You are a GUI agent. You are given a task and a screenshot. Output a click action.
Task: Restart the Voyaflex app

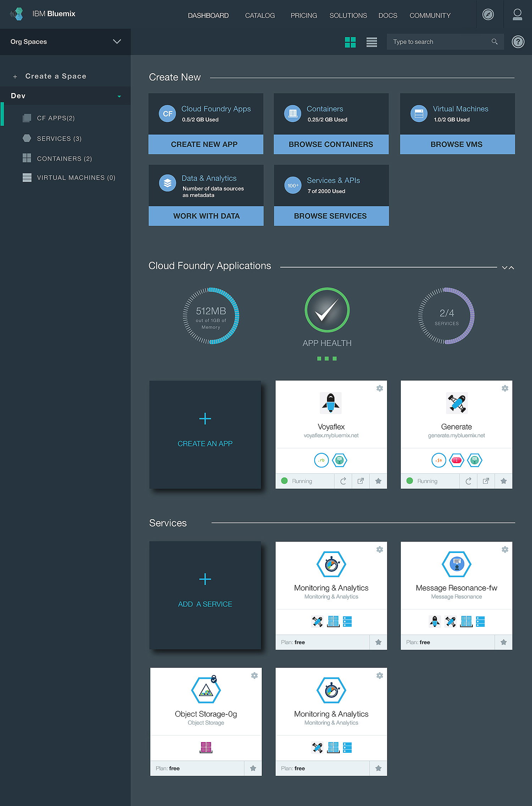pos(343,481)
